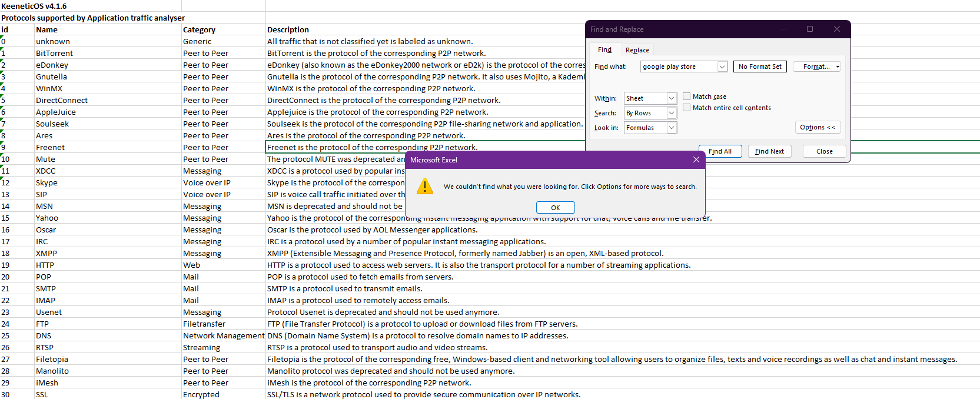
Task: Select the AppleJuice name cell
Action: (108, 112)
